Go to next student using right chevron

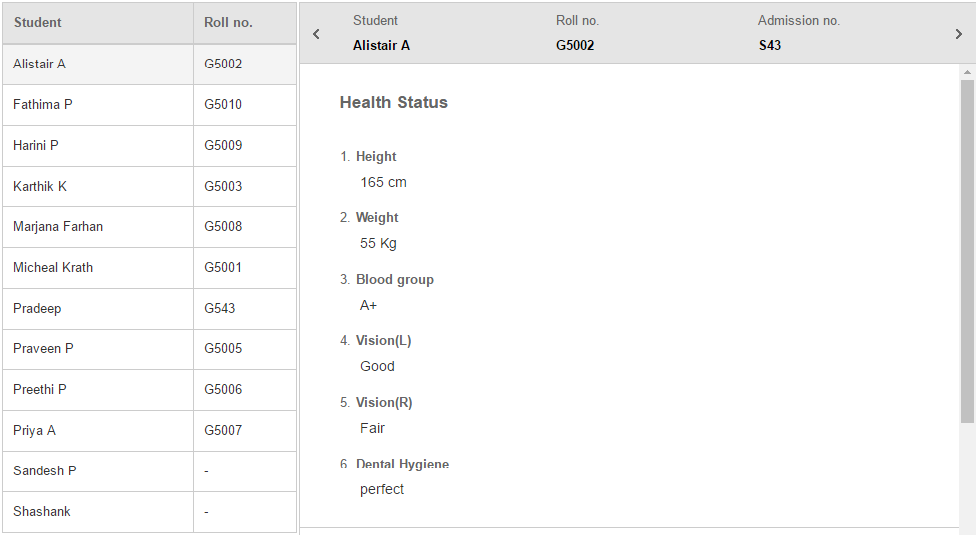959,34
